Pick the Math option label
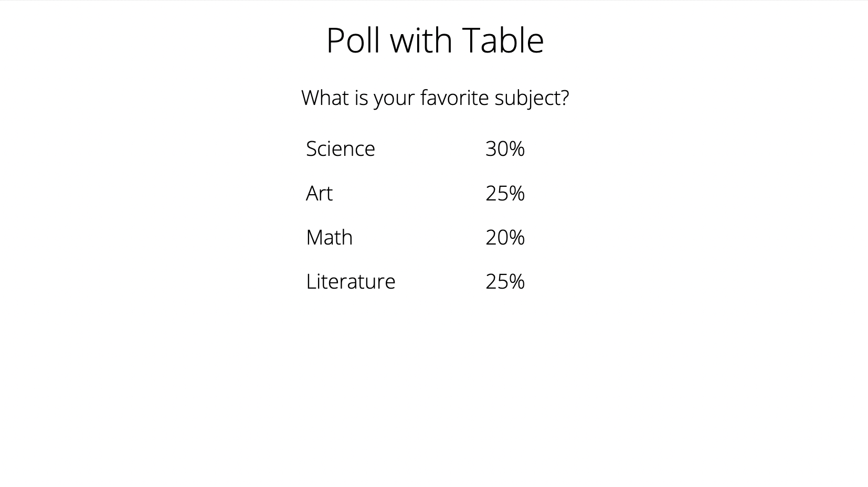Screen dimensions: 868x487 pos(329,238)
